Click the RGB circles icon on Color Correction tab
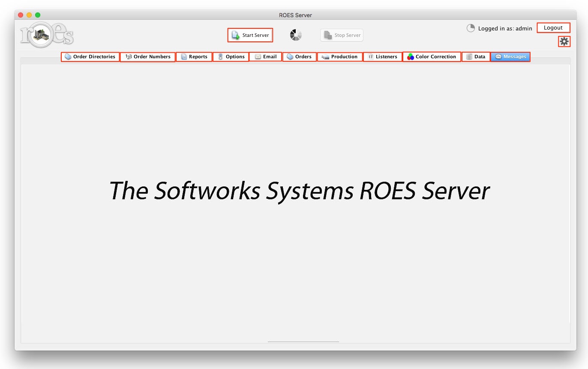The width and height of the screenshot is (588, 369). (410, 56)
